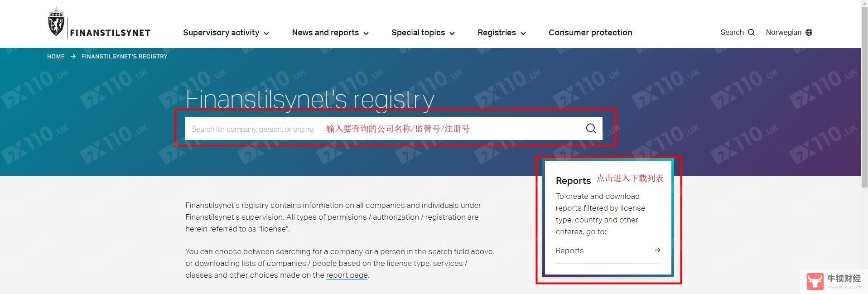The width and height of the screenshot is (868, 294).
Task: Click the Finanstilsynet's registry page title
Action: tap(310, 99)
